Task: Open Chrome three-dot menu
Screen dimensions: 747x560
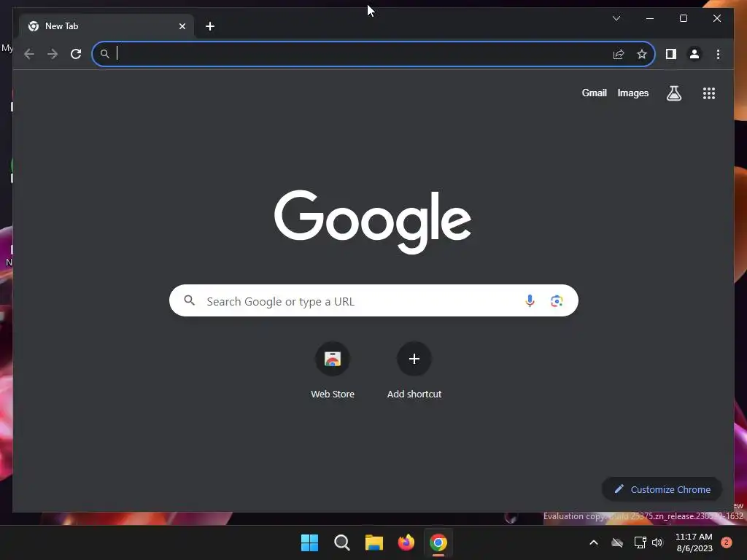Action: (718, 54)
